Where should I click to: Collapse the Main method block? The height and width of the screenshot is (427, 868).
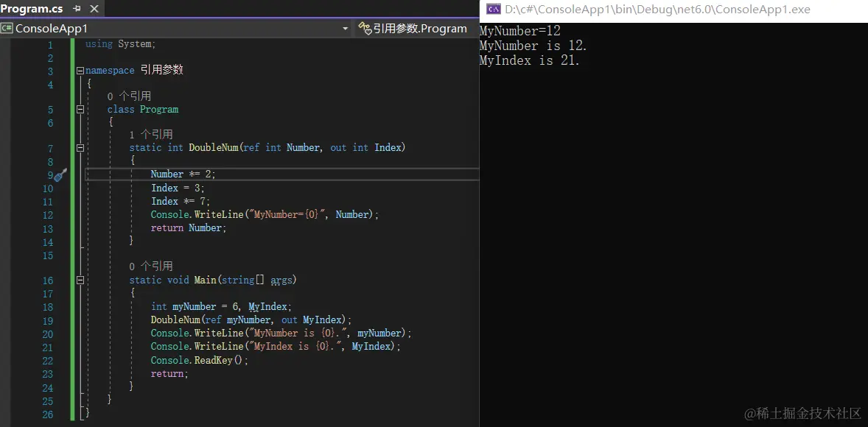tap(80, 280)
